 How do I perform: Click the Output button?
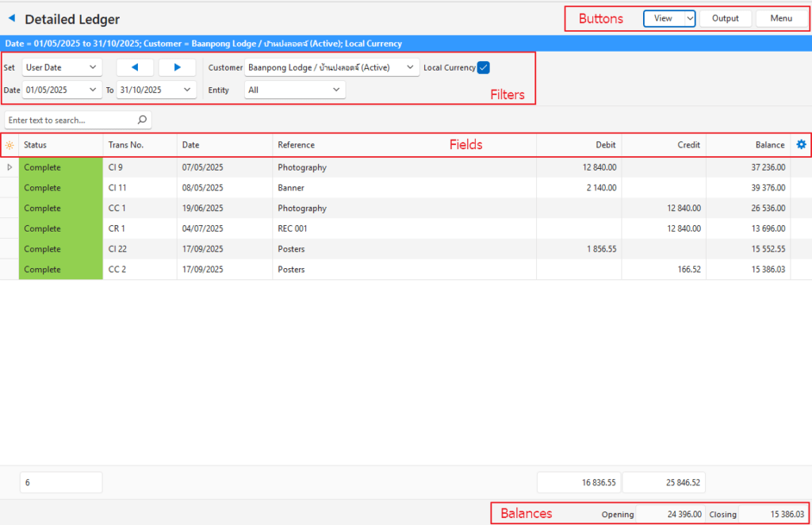[x=725, y=18]
